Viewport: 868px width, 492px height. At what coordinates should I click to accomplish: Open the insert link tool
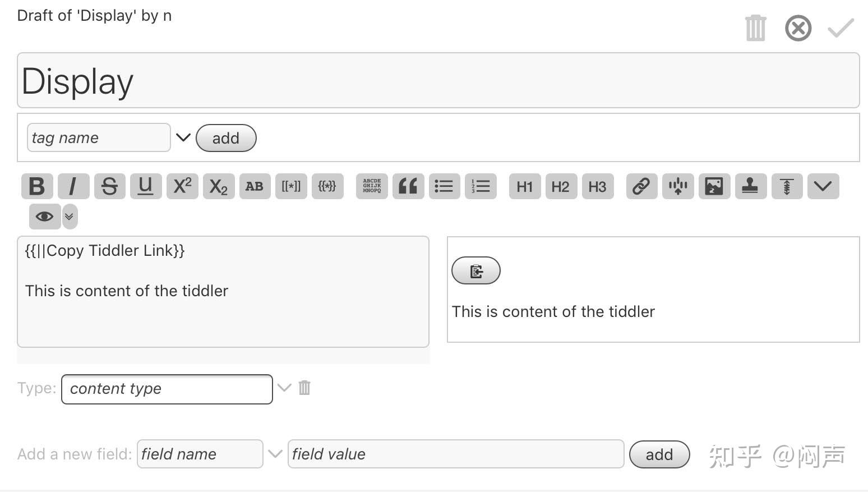pyautogui.click(x=641, y=186)
